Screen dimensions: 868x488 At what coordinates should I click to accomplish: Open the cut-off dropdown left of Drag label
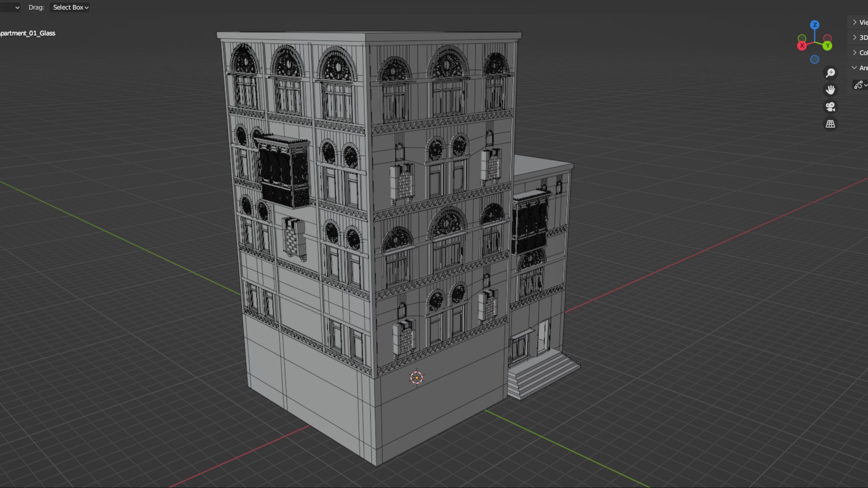click(10, 7)
